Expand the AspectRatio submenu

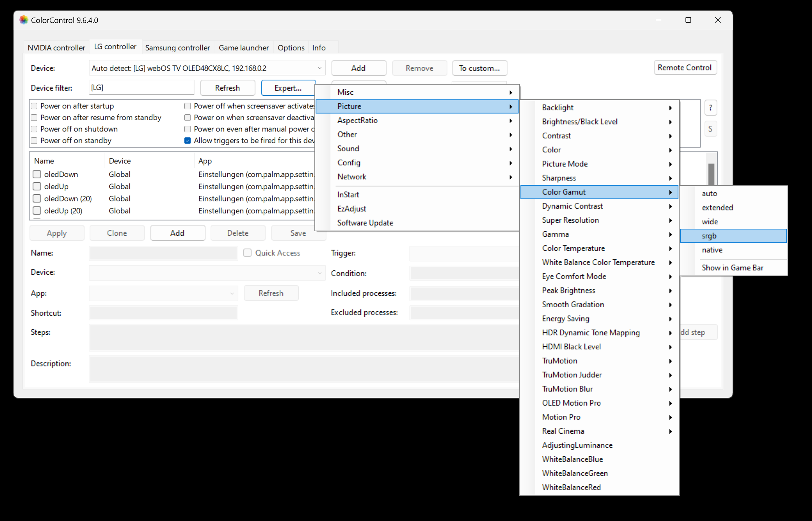tap(417, 121)
